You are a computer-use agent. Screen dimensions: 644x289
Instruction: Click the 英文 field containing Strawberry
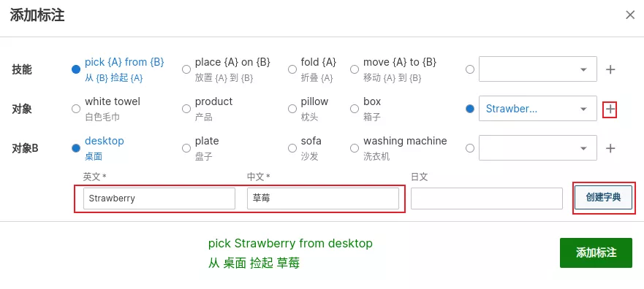(159, 199)
